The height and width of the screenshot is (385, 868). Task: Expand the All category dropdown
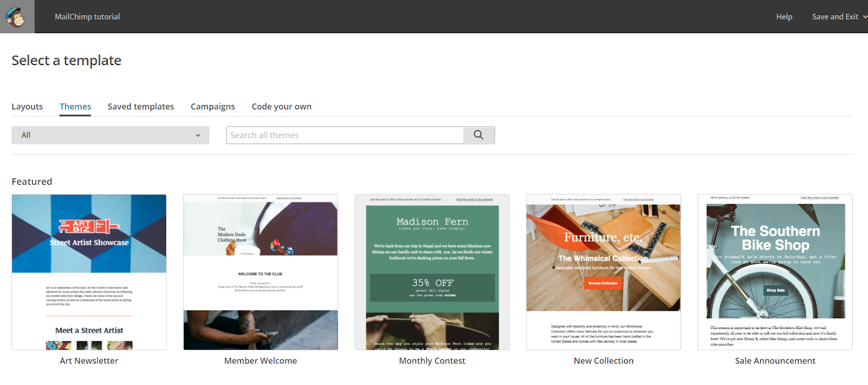tap(110, 135)
